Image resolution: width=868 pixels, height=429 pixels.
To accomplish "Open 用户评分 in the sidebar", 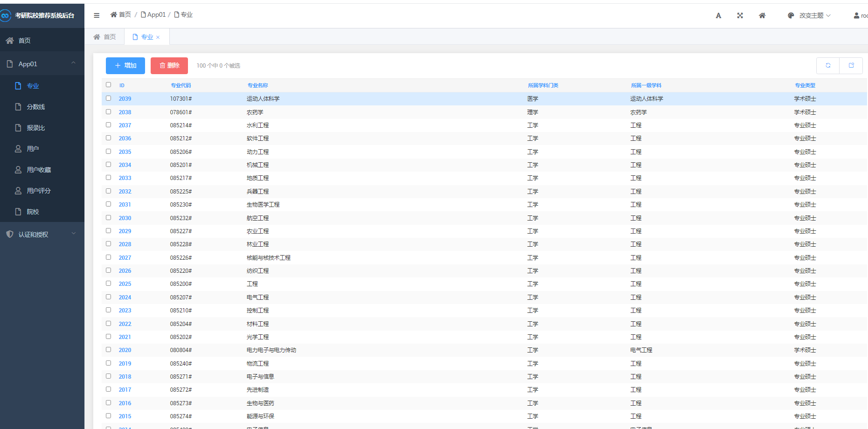I will pyautogui.click(x=42, y=191).
